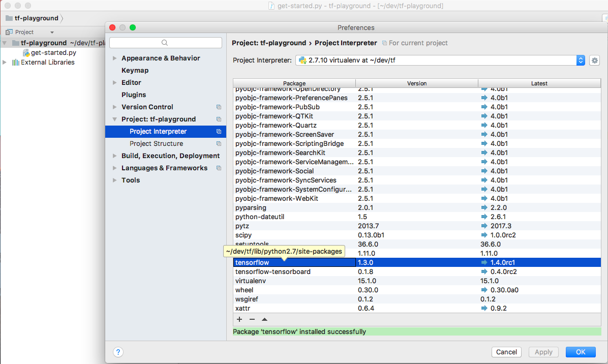Sort the table by the Version column header
The width and height of the screenshot is (608, 364).
pyautogui.click(x=417, y=83)
